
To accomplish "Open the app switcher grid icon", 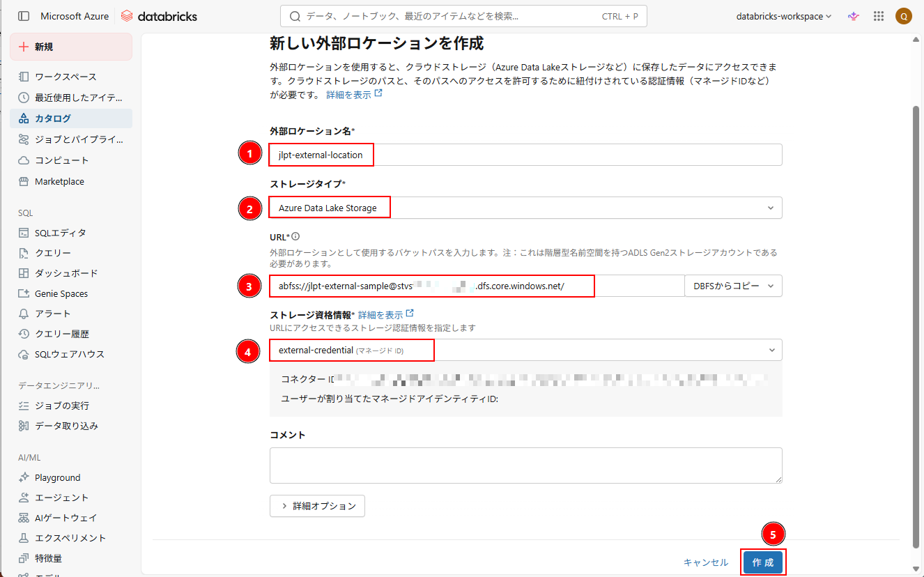I will 879,16.
